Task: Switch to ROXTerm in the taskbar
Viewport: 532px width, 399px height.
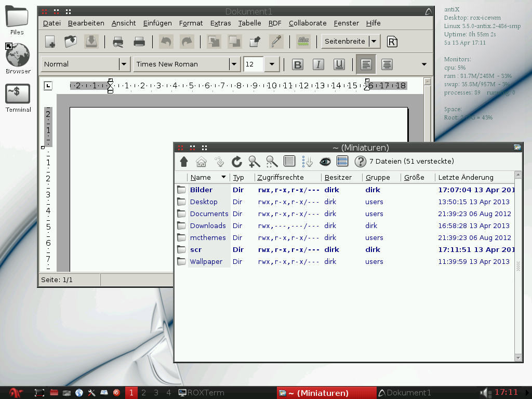Action: (202, 393)
